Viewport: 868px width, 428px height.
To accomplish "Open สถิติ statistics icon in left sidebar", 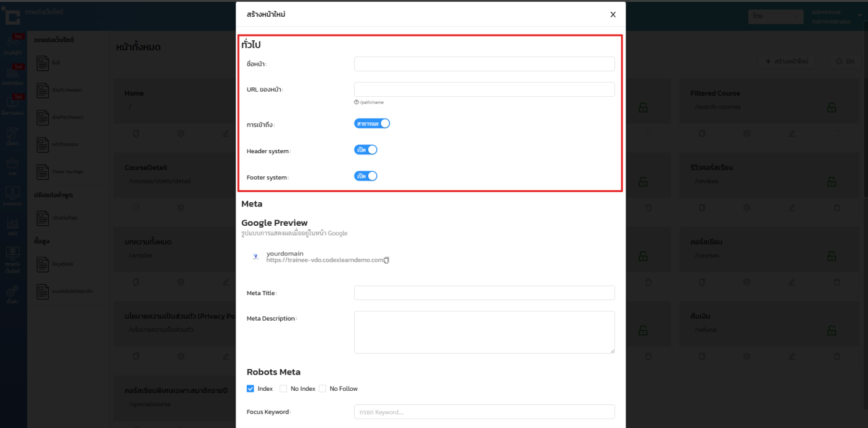I will (x=12, y=226).
